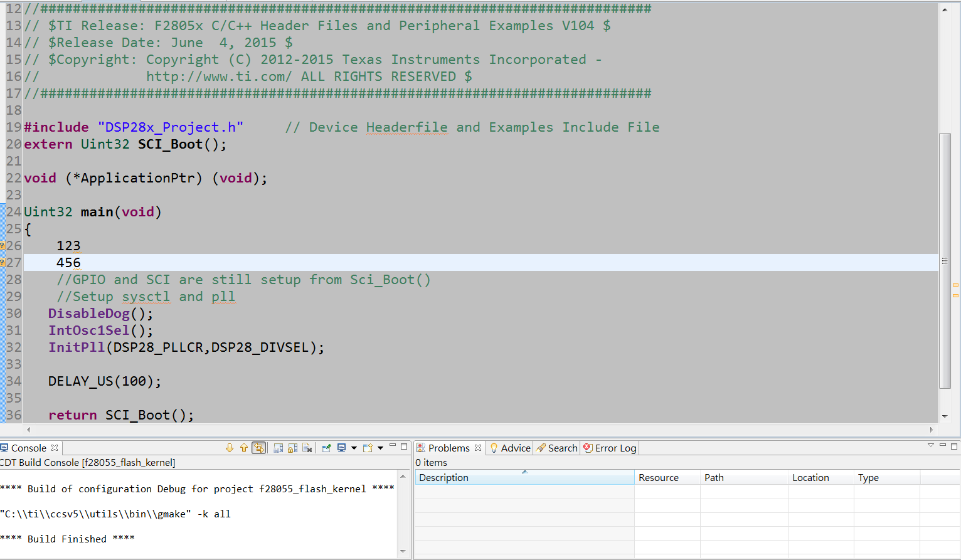This screenshot has width=961, height=560.
Task: Click the 'Build Finished' console line
Action: click(67, 539)
